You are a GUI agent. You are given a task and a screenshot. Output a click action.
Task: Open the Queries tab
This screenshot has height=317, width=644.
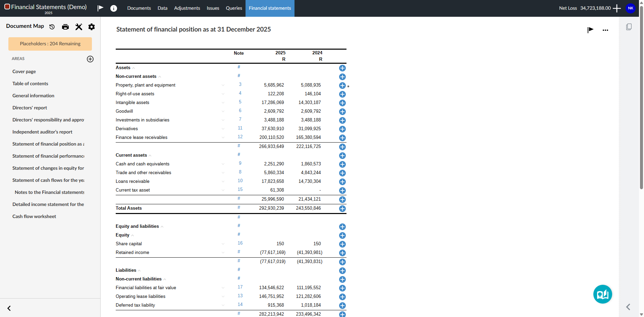[x=234, y=8]
